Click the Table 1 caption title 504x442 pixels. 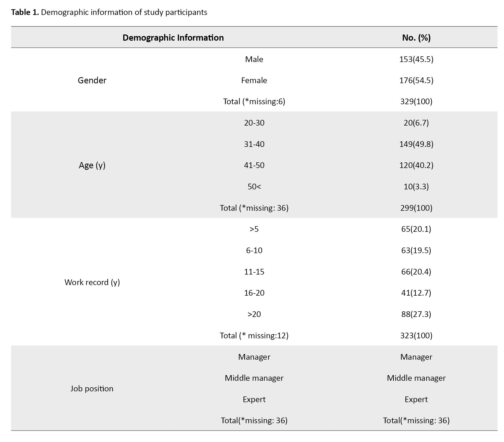(109, 12)
